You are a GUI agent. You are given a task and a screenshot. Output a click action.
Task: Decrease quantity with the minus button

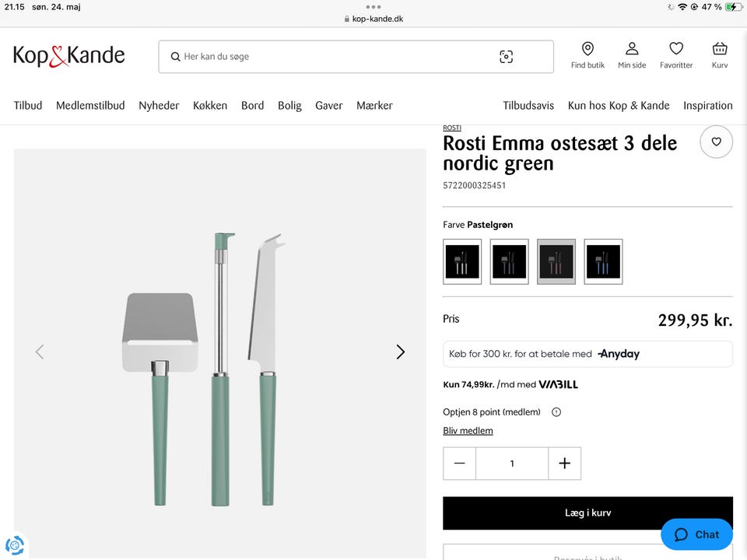pyautogui.click(x=459, y=464)
